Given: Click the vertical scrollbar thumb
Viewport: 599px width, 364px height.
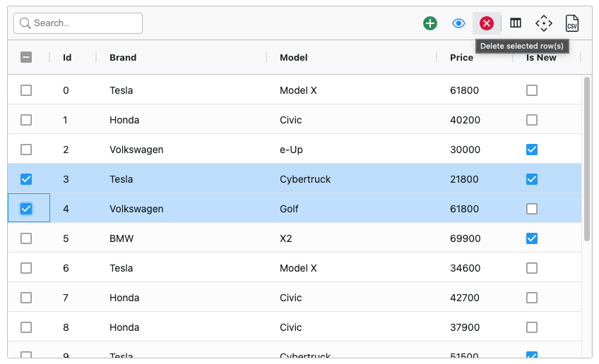Looking at the screenshot, I should click(587, 159).
